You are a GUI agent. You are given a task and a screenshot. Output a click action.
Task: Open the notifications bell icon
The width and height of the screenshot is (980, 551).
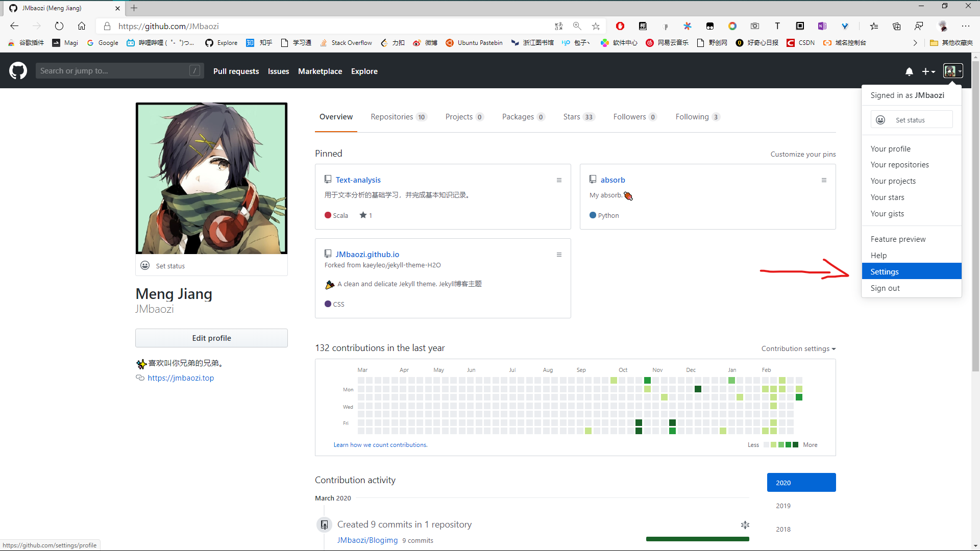coord(909,71)
